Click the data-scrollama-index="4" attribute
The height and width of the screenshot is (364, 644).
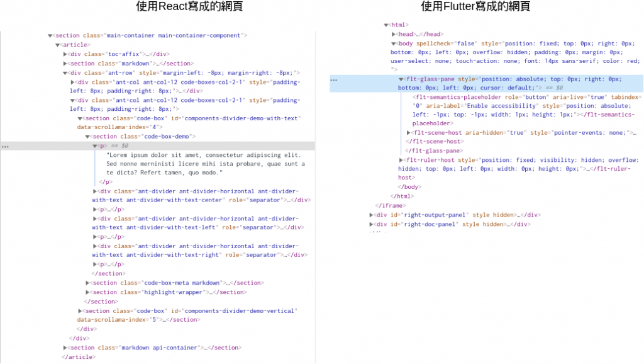pyautogui.click(x=118, y=127)
